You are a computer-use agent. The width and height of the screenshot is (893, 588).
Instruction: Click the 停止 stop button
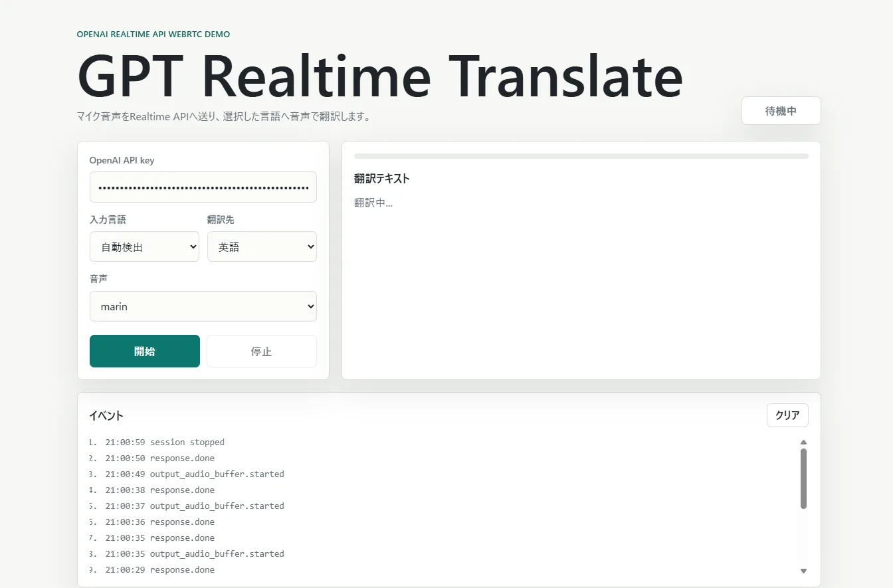click(262, 351)
